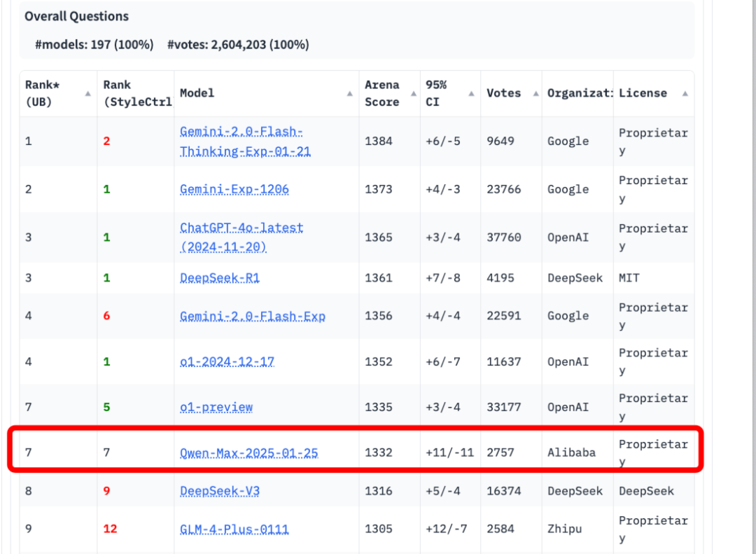Open ChatGPT-4o-latest (2024-11-20) link
The width and height of the screenshot is (756, 554).
(x=241, y=237)
